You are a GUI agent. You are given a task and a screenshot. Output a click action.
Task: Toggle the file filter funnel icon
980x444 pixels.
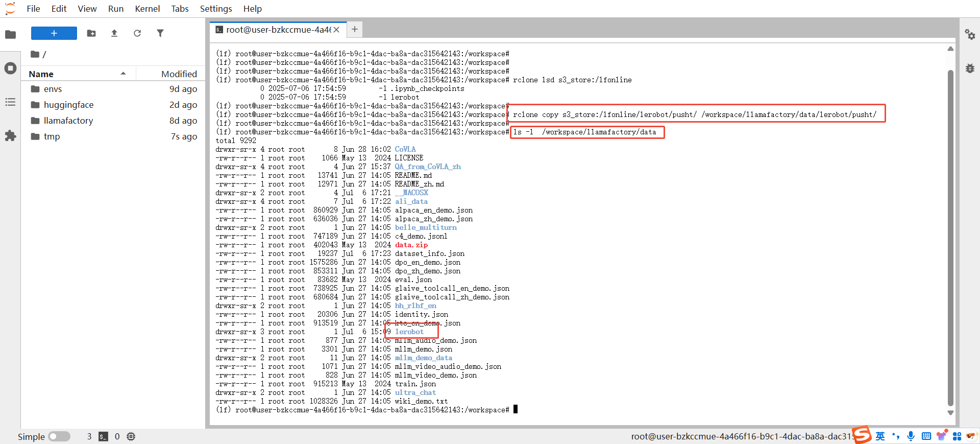(160, 33)
